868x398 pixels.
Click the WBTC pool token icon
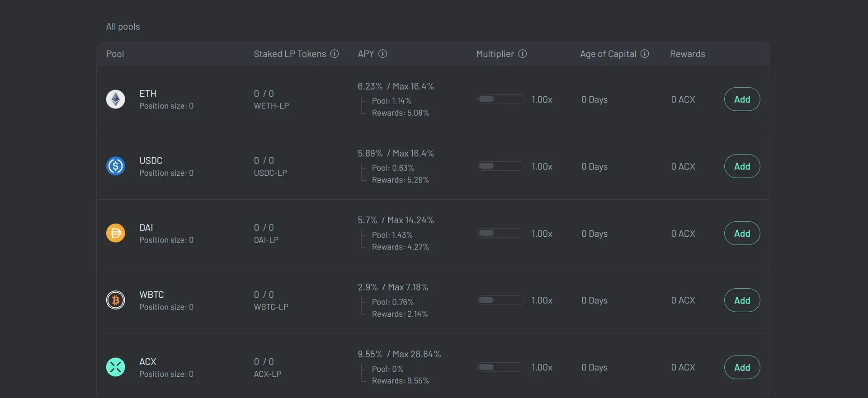pyautogui.click(x=115, y=300)
